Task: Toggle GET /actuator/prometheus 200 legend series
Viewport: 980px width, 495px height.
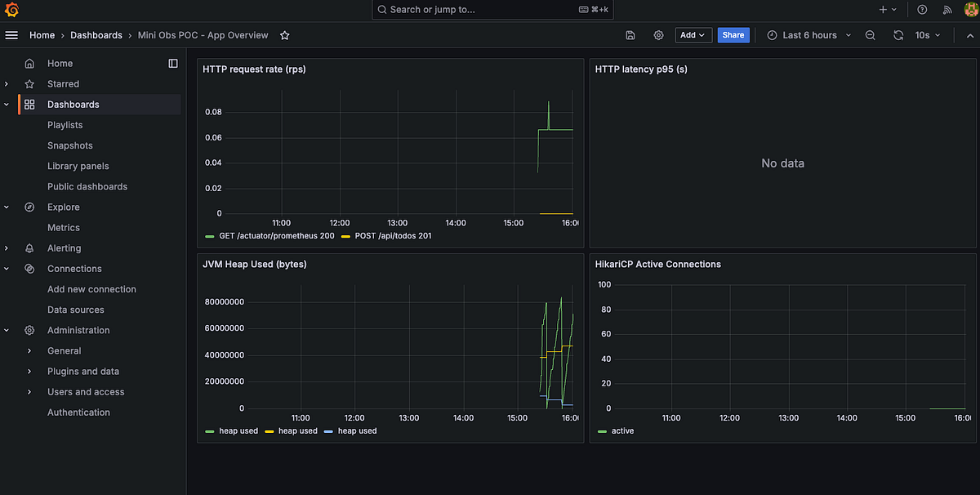Action: (277, 235)
